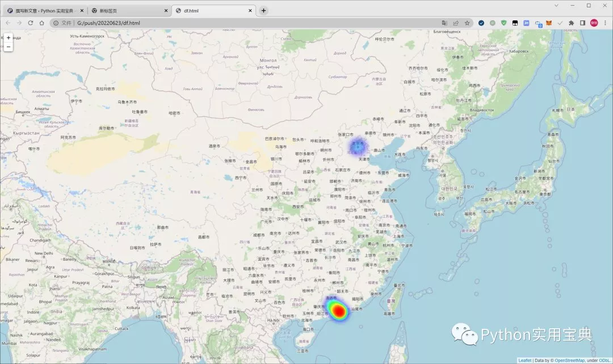Open the blue checkmark extension
613x364 pixels.
481,23
